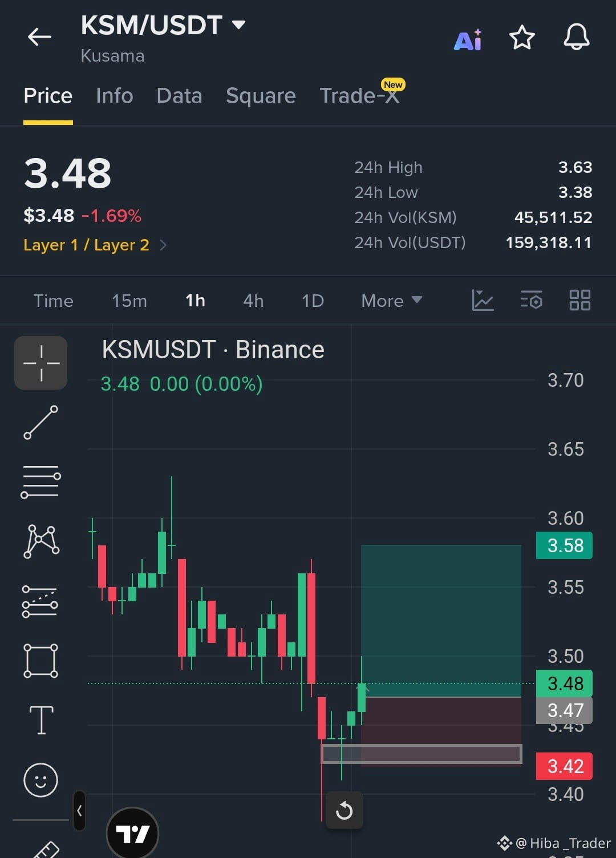Open chart indicators icon
616x858 pixels.
[483, 300]
